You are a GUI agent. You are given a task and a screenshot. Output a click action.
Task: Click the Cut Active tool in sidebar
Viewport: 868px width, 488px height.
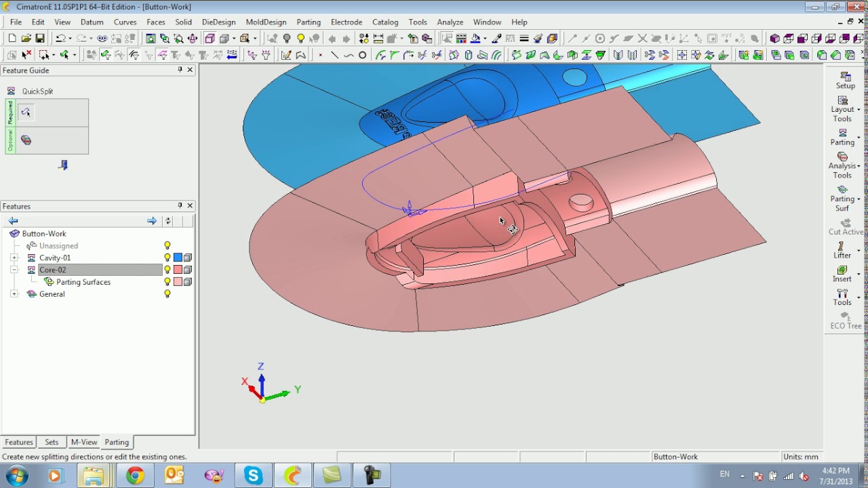tap(845, 227)
